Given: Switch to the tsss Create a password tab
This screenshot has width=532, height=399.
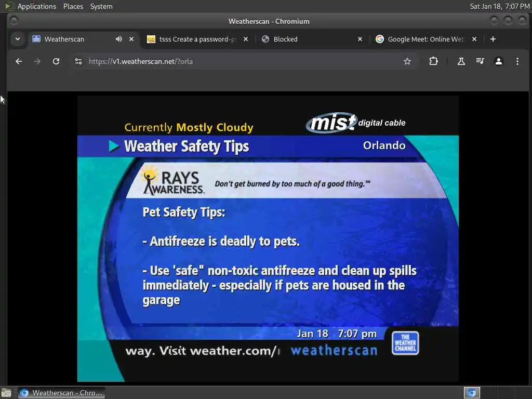Looking at the screenshot, I should pyautogui.click(x=197, y=39).
